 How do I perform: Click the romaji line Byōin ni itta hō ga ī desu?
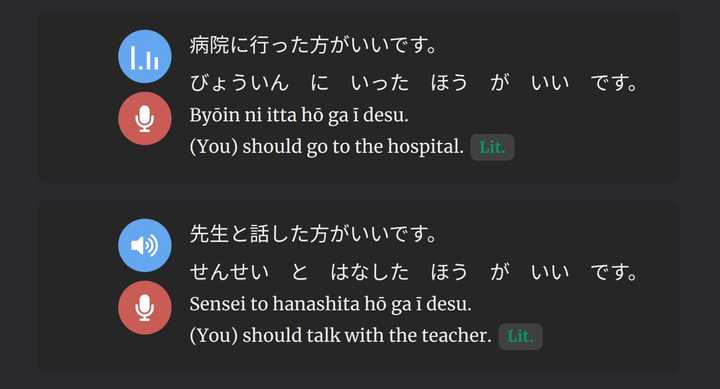tap(299, 115)
